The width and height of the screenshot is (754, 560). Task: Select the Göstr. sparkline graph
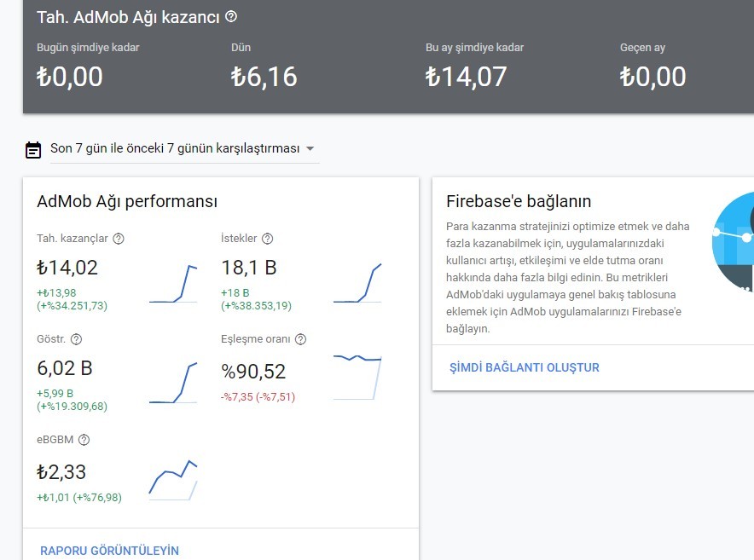(173, 383)
